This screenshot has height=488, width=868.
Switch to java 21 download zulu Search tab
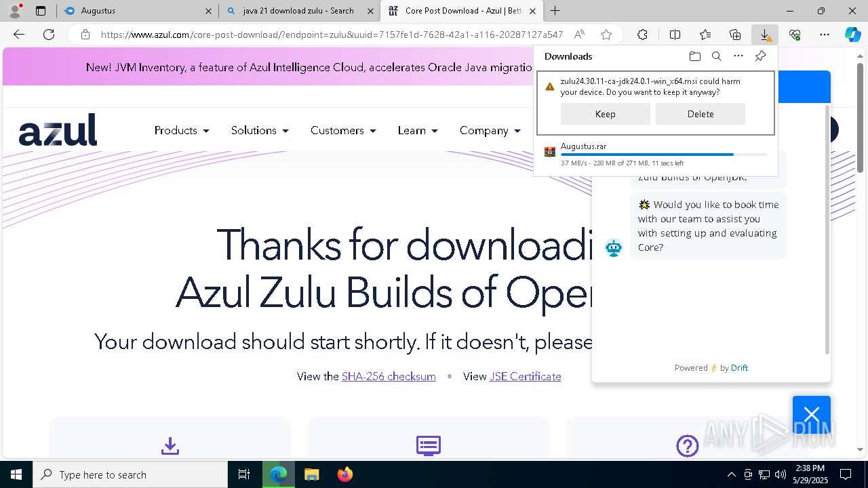[x=298, y=11]
